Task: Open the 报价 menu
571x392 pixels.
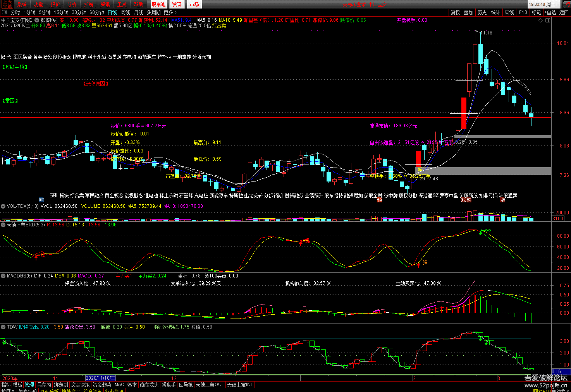Action: (55, 4)
